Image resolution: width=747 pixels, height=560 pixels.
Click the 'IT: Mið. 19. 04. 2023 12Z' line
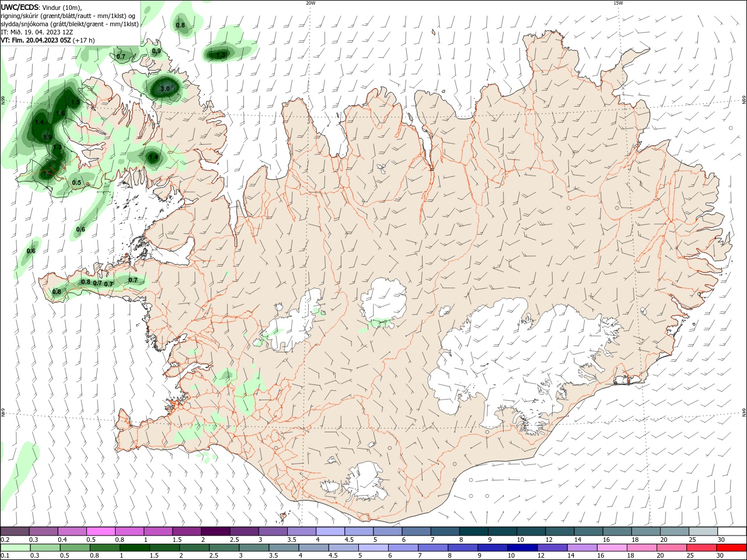coord(37,32)
